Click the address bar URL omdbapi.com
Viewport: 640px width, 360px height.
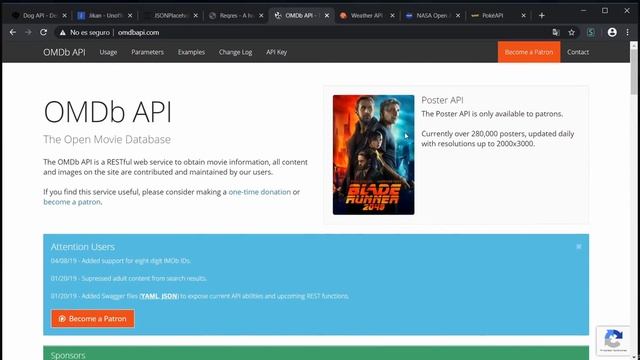(x=138, y=32)
